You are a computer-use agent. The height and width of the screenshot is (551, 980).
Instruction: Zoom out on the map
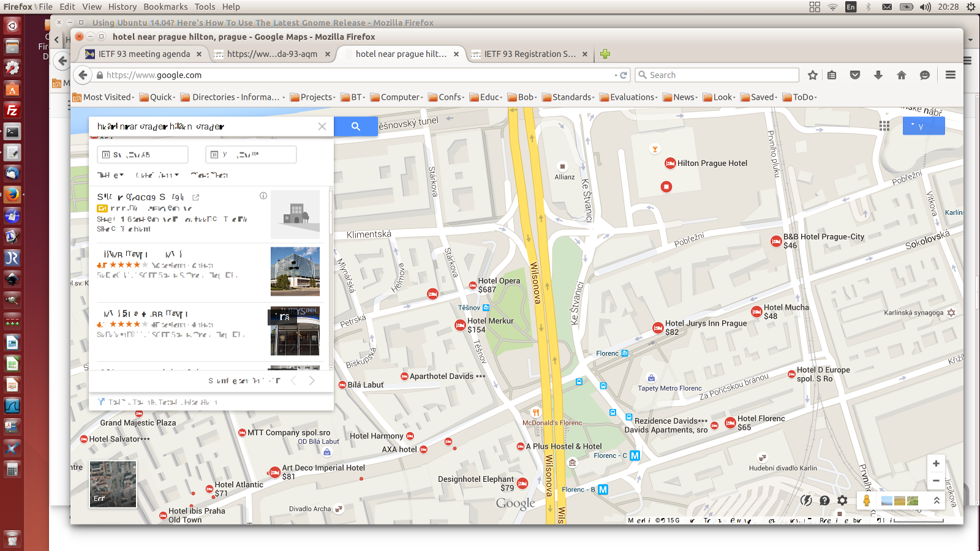(935, 481)
